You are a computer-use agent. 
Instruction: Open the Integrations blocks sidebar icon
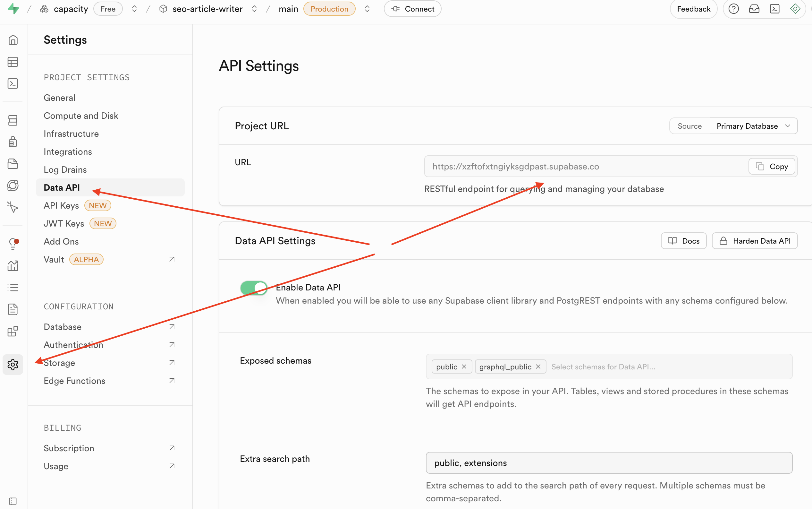13,331
